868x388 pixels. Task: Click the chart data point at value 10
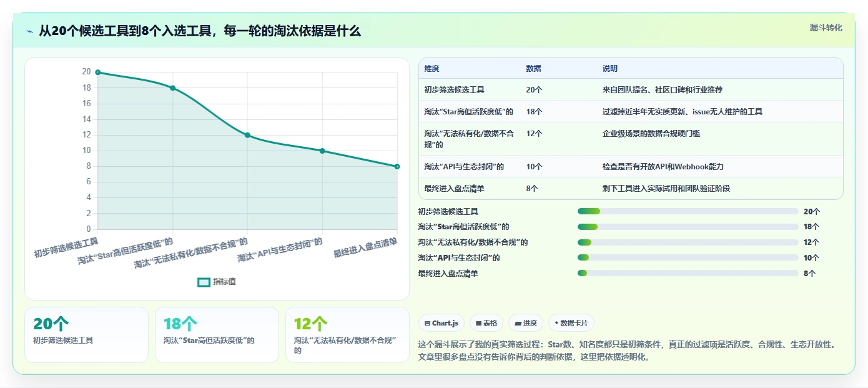click(x=322, y=151)
